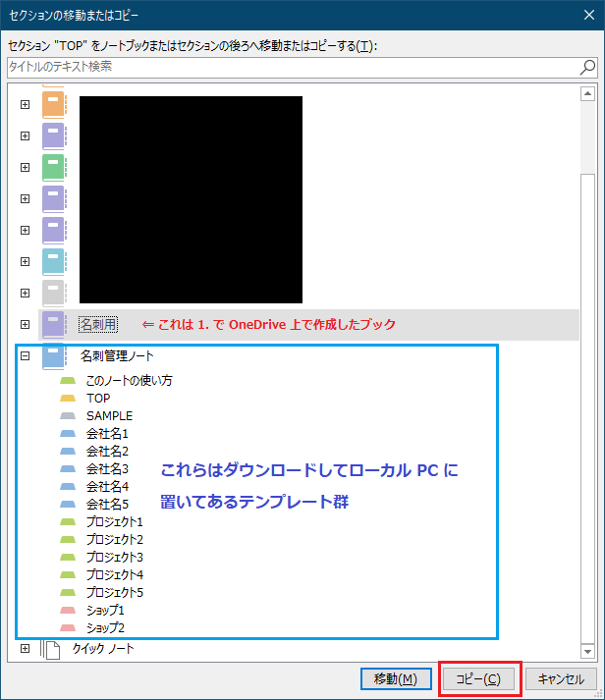The width and height of the screenshot is (605, 700).
Task: Select the 会社名4 section
Action: tap(107, 487)
